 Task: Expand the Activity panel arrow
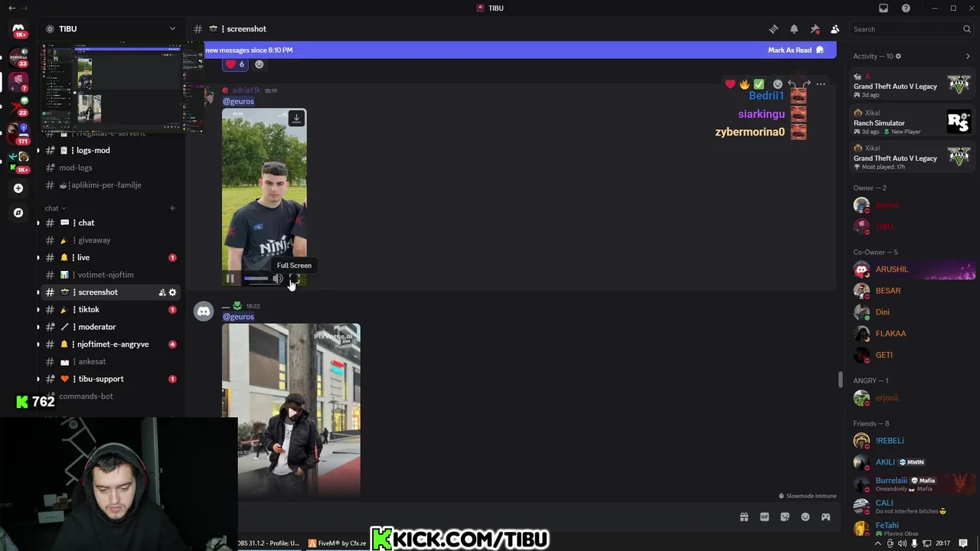tap(968, 56)
